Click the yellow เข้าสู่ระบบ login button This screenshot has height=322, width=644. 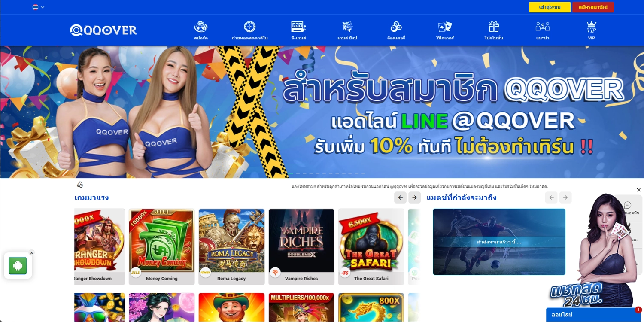[x=550, y=7]
